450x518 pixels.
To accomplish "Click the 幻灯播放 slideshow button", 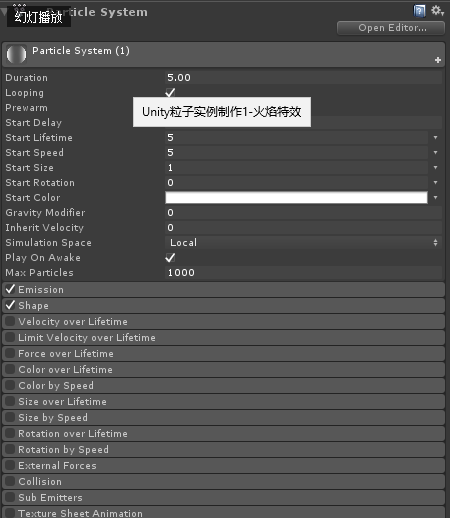I will (x=39, y=17).
